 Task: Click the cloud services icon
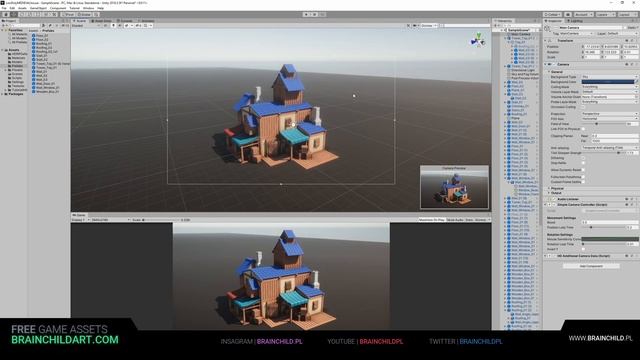click(568, 14)
